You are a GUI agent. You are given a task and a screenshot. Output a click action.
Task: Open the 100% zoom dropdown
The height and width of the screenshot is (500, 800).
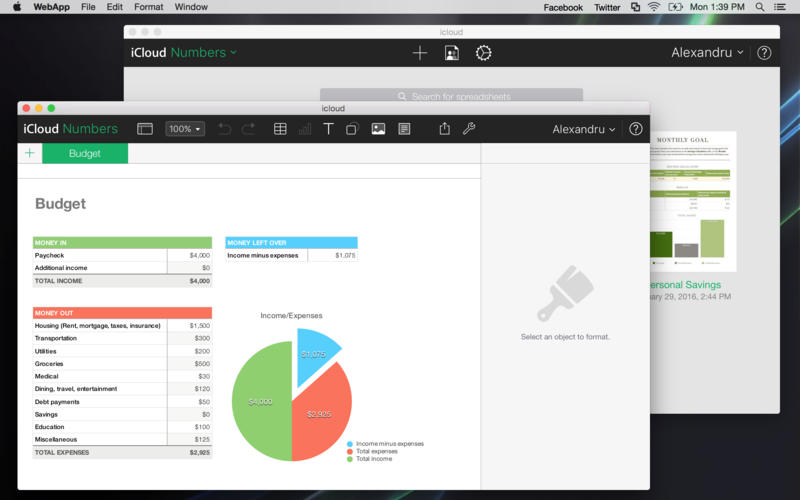click(185, 129)
